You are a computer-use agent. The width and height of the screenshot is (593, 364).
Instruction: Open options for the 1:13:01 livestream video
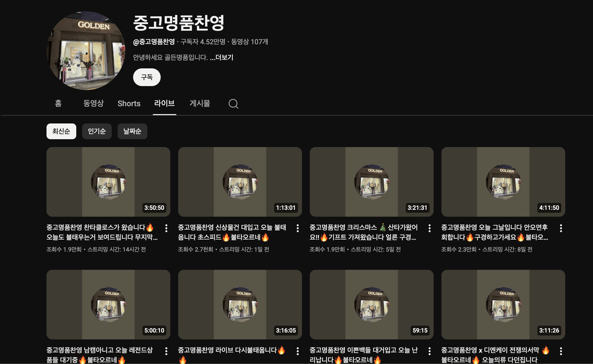pyautogui.click(x=298, y=228)
